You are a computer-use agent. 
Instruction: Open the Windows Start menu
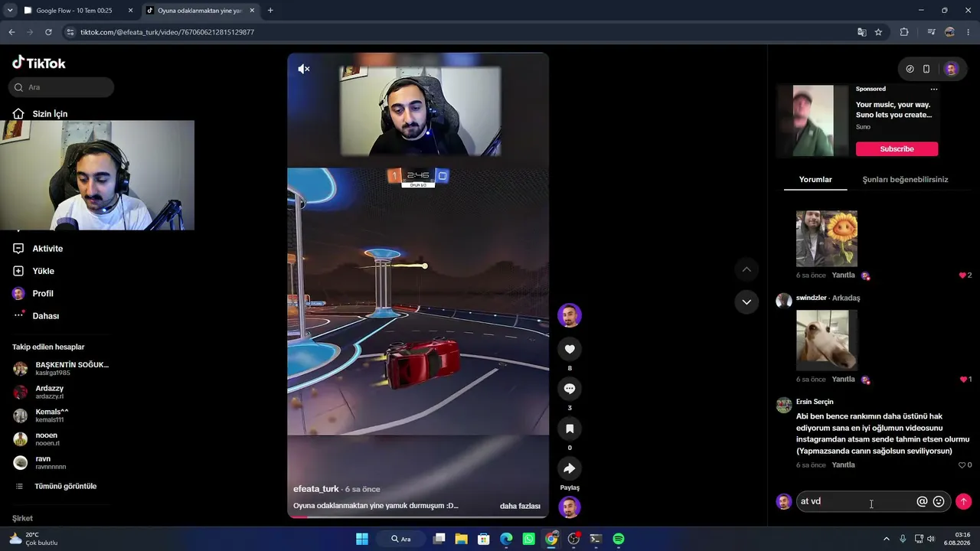pos(362,539)
